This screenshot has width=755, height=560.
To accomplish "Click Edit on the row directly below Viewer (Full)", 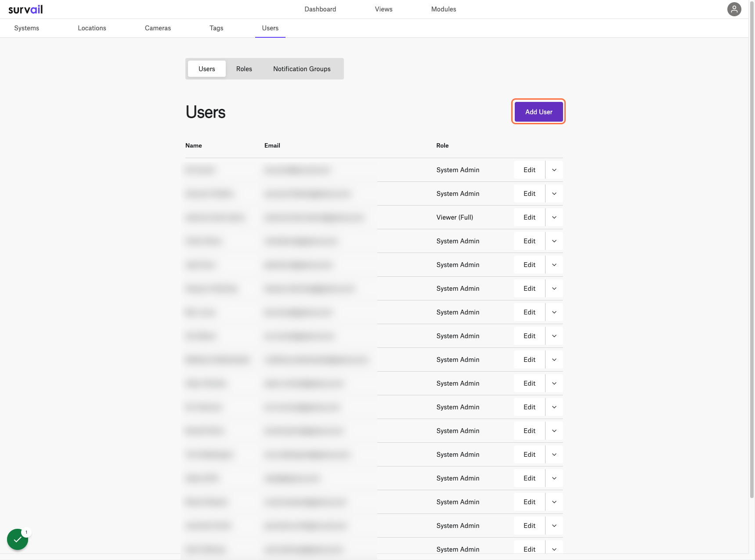I will click(x=529, y=241).
